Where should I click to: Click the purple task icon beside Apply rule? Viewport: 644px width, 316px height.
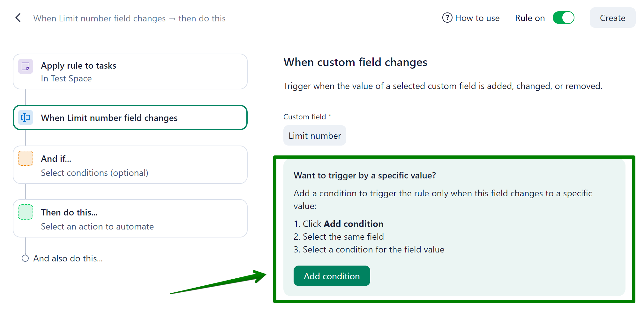point(26,66)
